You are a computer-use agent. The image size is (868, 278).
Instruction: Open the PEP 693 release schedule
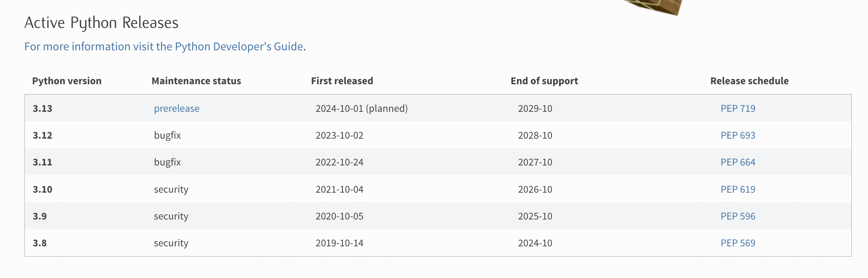click(738, 135)
